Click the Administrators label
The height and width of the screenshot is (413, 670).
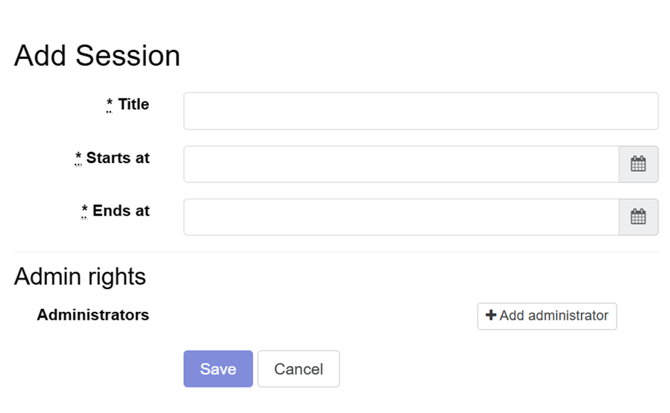[x=93, y=315]
